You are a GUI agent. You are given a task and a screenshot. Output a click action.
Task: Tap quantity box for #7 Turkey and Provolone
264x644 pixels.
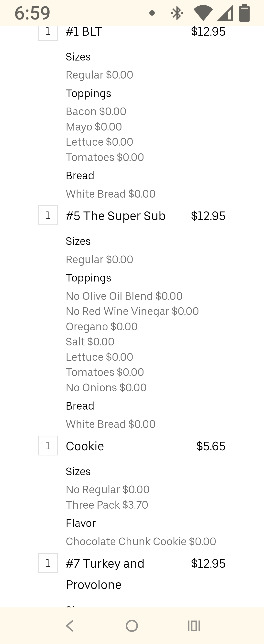pos(48,563)
